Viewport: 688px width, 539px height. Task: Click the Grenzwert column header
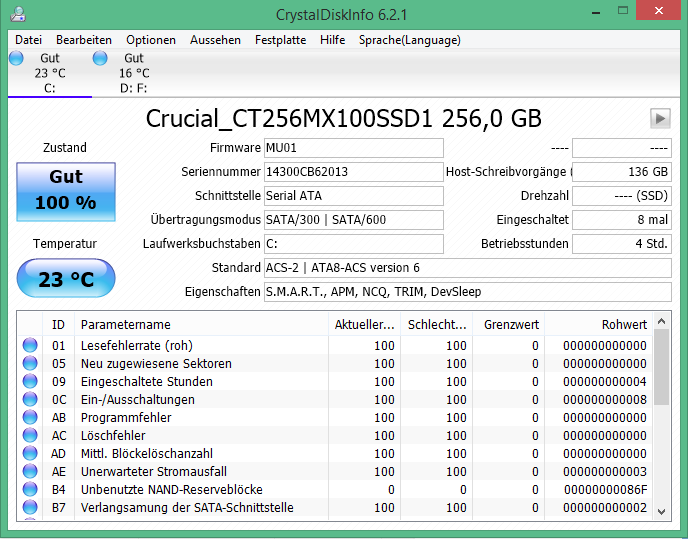tap(509, 324)
